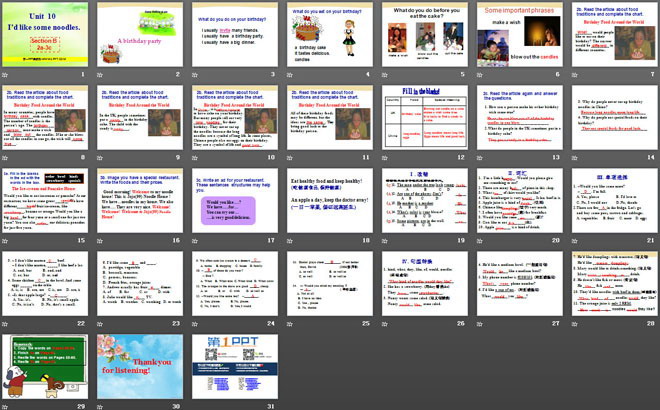Open the Homework blackboard slide 29
660x410 pixels.
46,365
